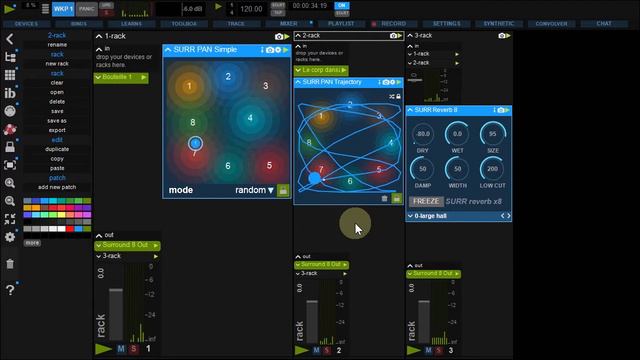The image size is (640, 360).
Task: Toggle the FREEZE button on SURR Reverb
Action: coord(426,201)
